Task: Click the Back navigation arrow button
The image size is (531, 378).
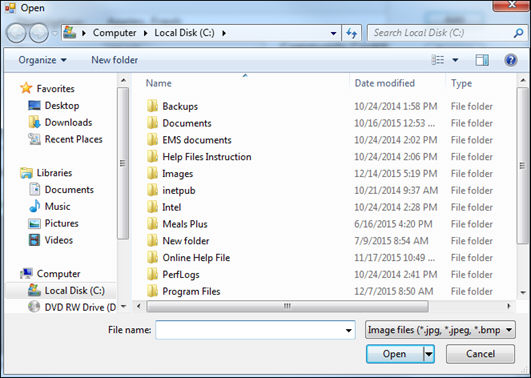Action: [x=16, y=33]
